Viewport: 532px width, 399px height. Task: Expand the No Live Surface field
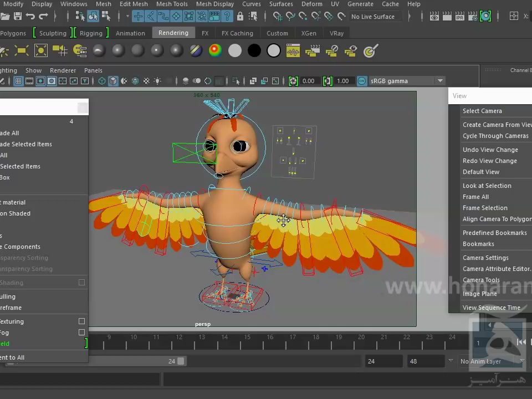click(x=373, y=17)
